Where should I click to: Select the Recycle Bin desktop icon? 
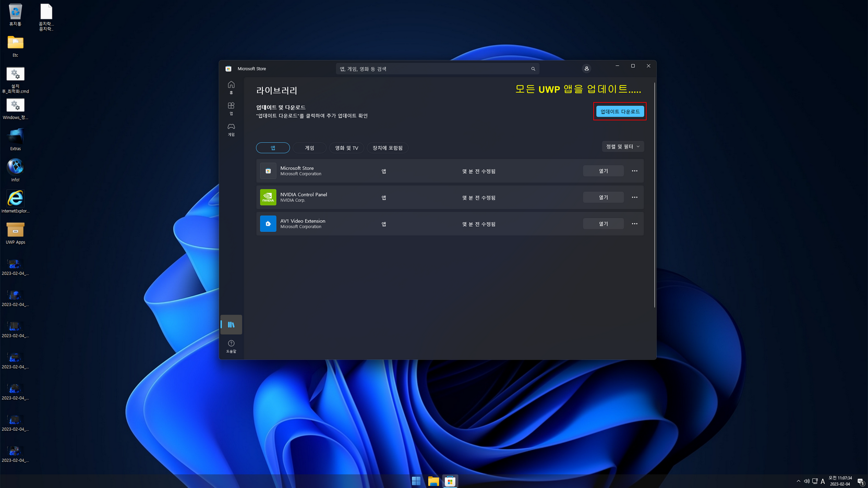coord(15,15)
